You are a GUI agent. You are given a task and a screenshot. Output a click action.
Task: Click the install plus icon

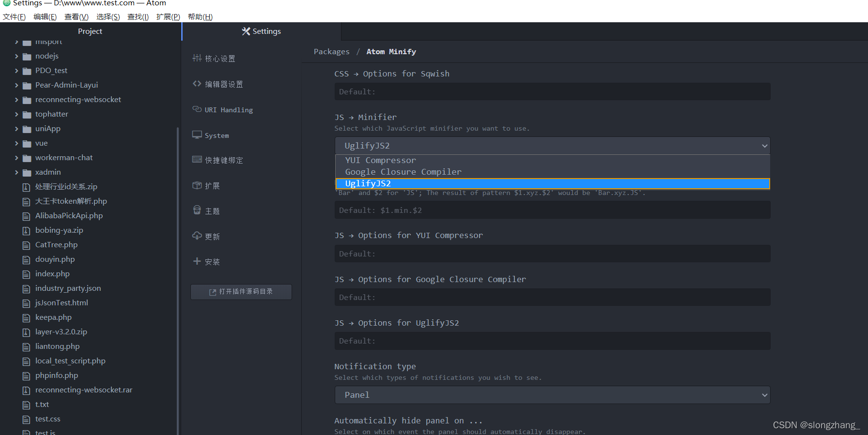point(197,261)
